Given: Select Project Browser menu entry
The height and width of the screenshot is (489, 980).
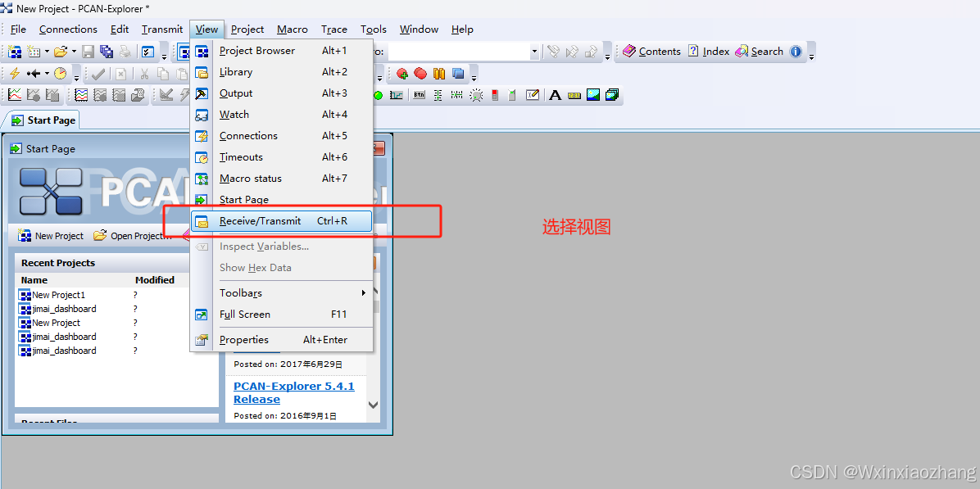Looking at the screenshot, I should tap(281, 51).
